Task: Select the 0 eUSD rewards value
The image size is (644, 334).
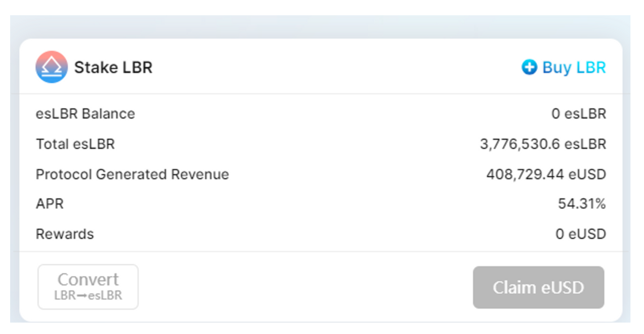Action: (581, 234)
